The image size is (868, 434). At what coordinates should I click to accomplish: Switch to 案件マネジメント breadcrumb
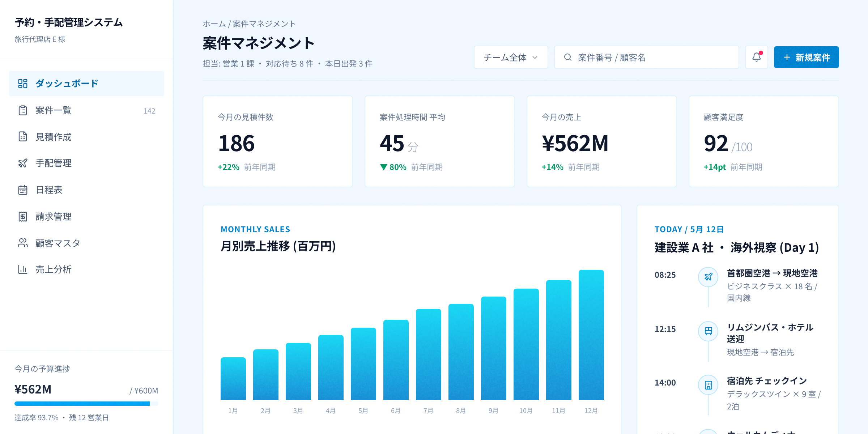264,24
